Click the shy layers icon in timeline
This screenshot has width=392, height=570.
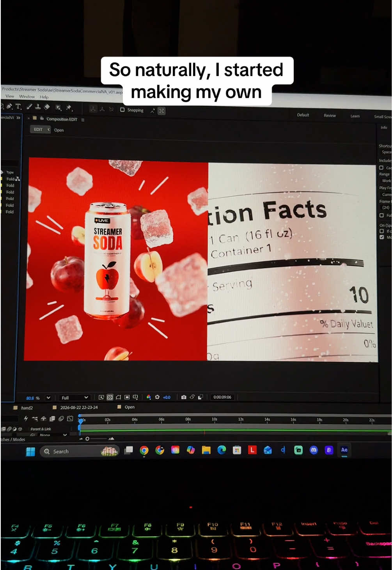tap(43, 419)
